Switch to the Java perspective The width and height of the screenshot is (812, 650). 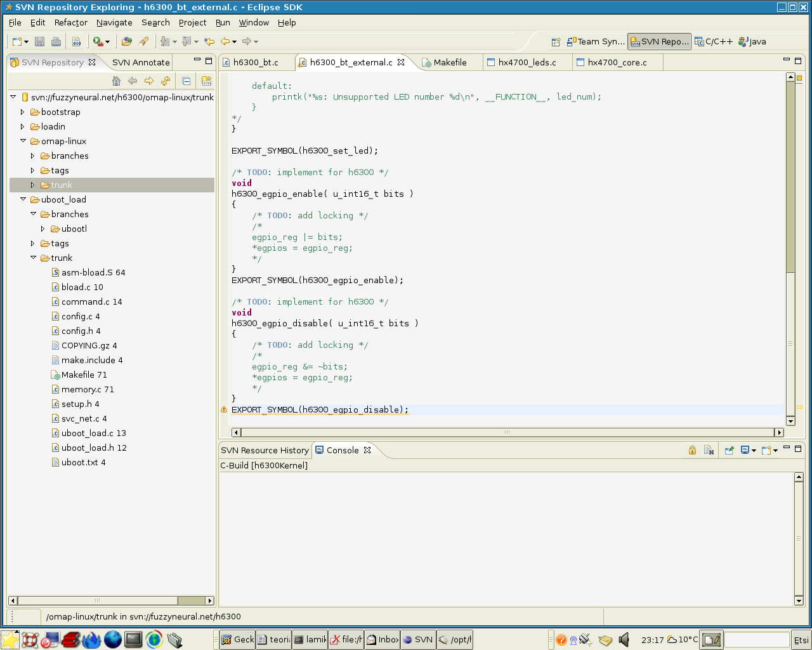click(x=752, y=41)
